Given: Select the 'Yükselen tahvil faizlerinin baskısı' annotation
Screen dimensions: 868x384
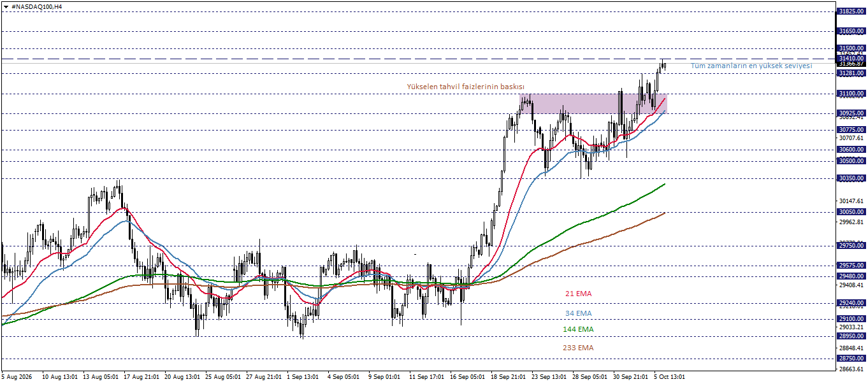Looking at the screenshot, I should [466, 87].
